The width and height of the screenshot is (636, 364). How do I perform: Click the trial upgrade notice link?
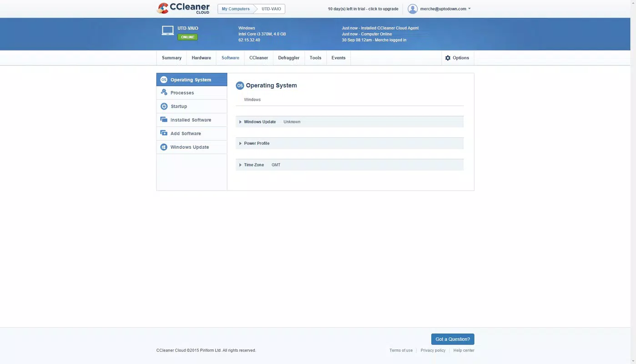pos(363,9)
